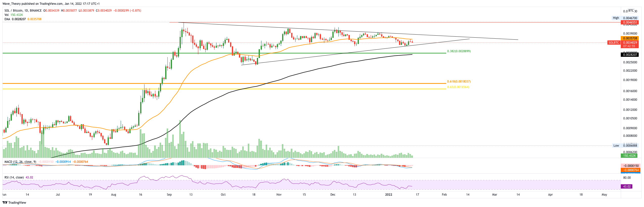Click the Mar label on time axis

[x=495, y=195]
